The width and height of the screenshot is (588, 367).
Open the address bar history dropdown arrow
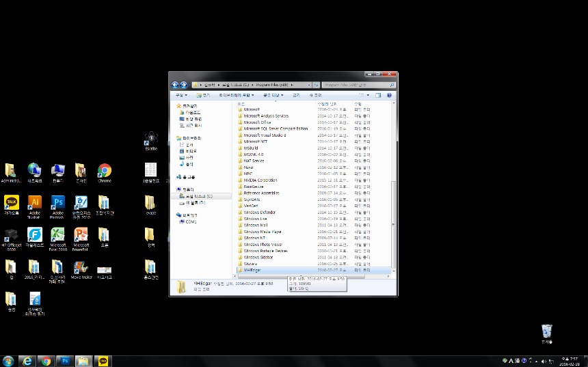pos(309,85)
